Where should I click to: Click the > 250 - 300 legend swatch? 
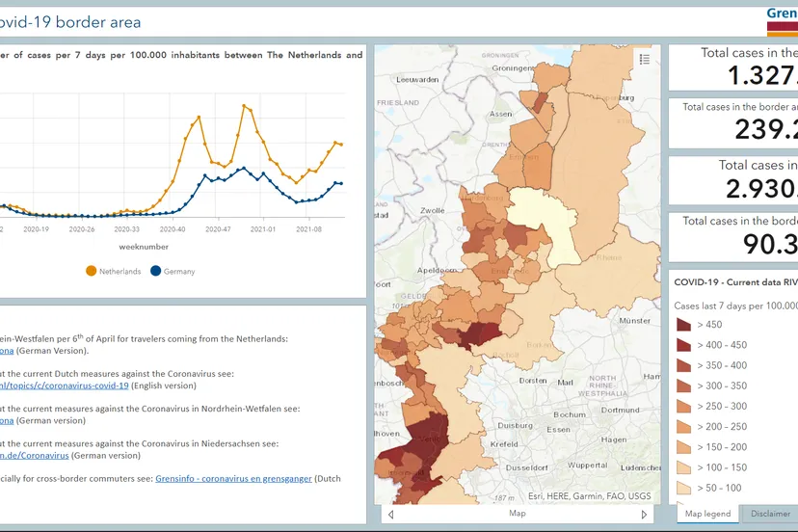pos(683,407)
